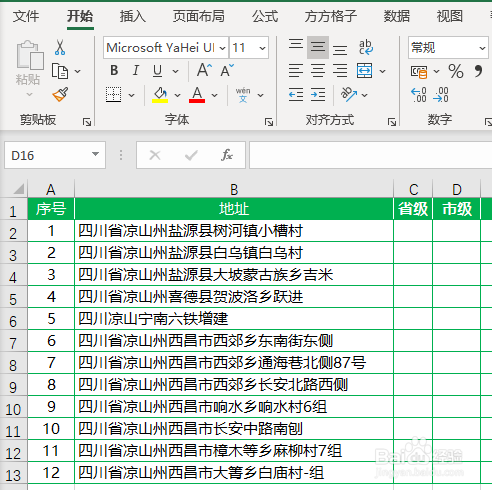Toggle Bold formatting
492x490 pixels.
[114, 70]
